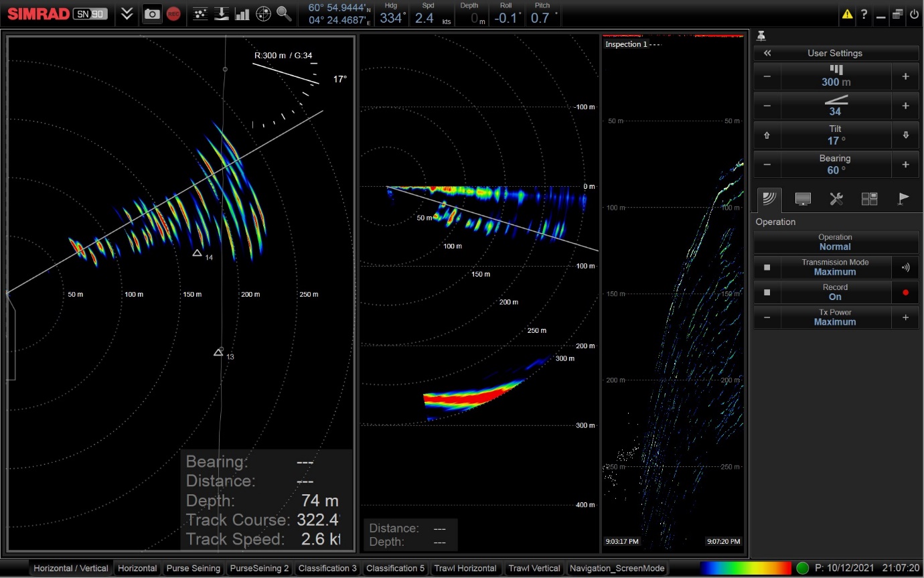Click triangle marker 13 on the track line
The image size is (924, 578).
(x=218, y=352)
